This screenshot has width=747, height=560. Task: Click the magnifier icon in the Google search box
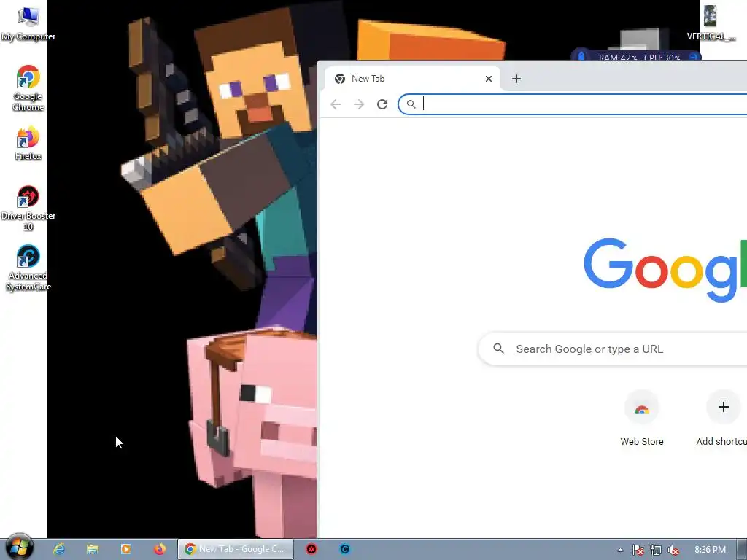[498, 349]
